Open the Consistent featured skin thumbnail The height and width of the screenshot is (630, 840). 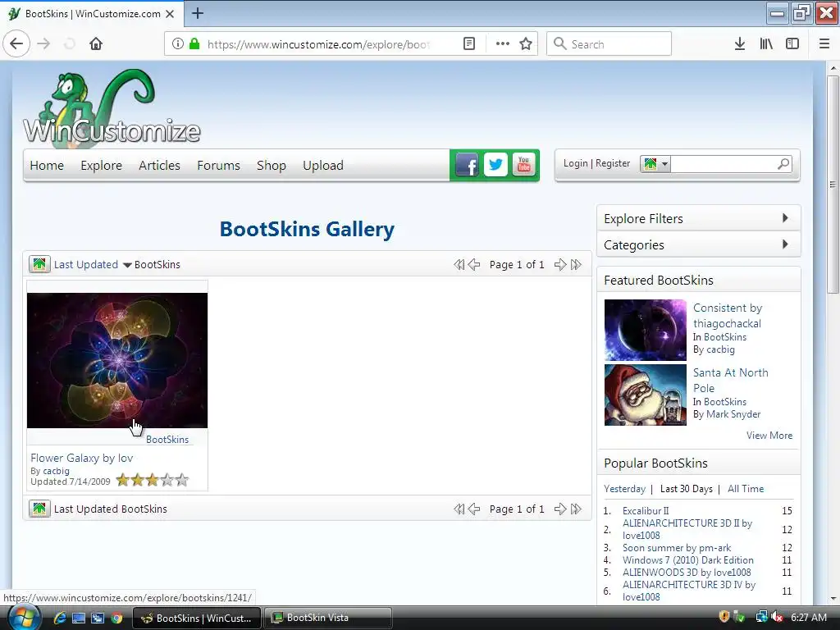point(645,330)
